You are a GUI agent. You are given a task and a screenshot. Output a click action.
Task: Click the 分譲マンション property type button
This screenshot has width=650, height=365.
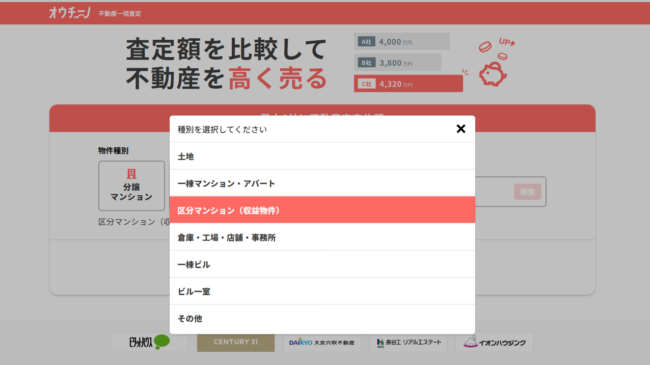(131, 186)
